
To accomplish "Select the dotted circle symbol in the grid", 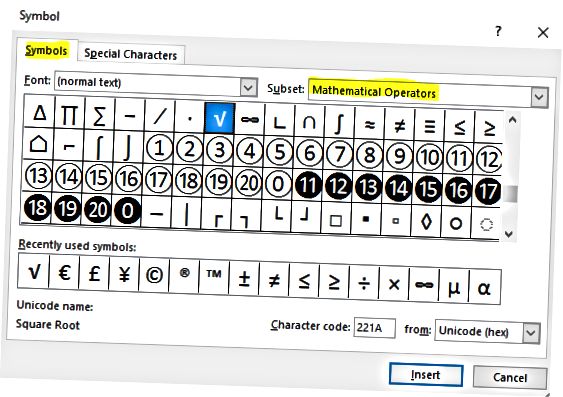I will tap(486, 225).
